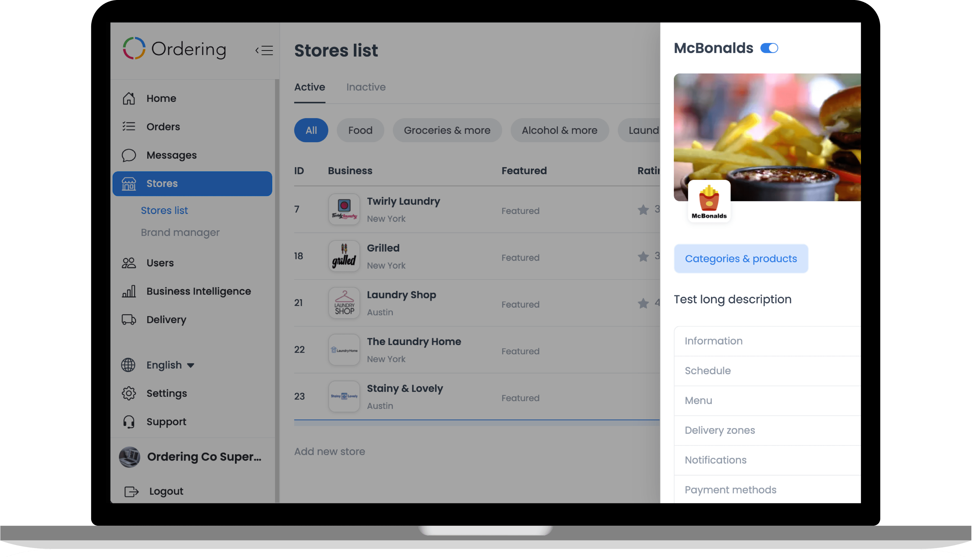Select the Grilled store name
This screenshot has height=557, width=980.
(383, 248)
